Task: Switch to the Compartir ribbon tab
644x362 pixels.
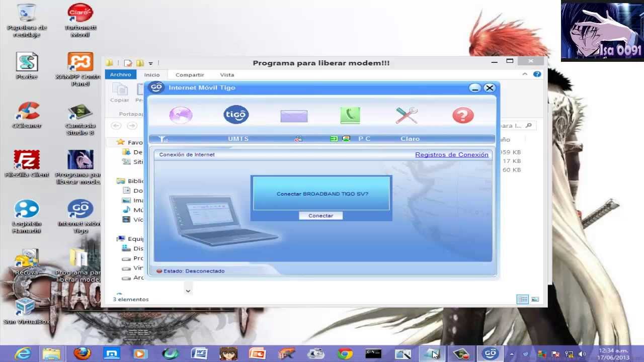Action: (190, 74)
